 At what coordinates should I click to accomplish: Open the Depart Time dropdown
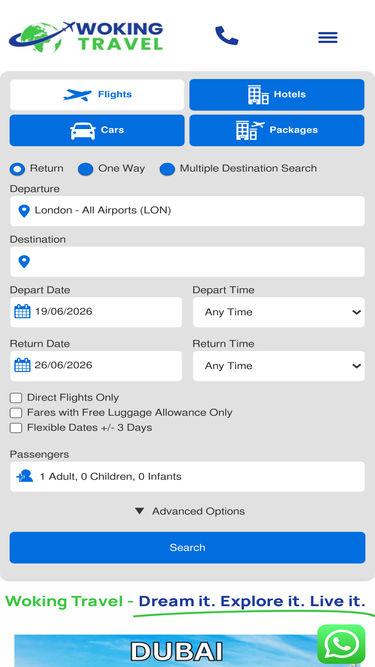278,312
